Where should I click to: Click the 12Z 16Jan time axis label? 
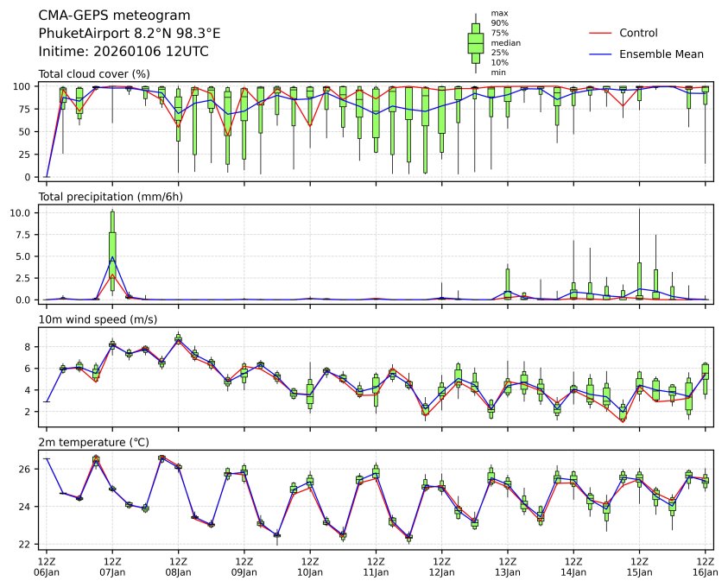point(705,567)
